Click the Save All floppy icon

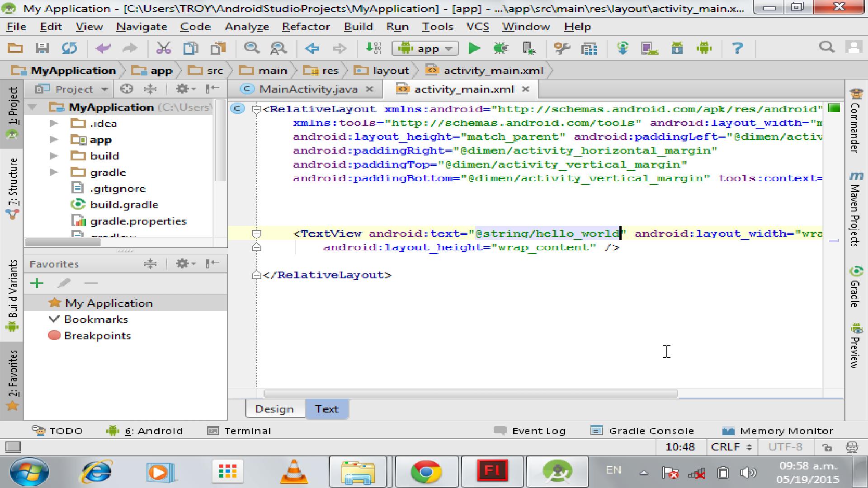[42, 48]
